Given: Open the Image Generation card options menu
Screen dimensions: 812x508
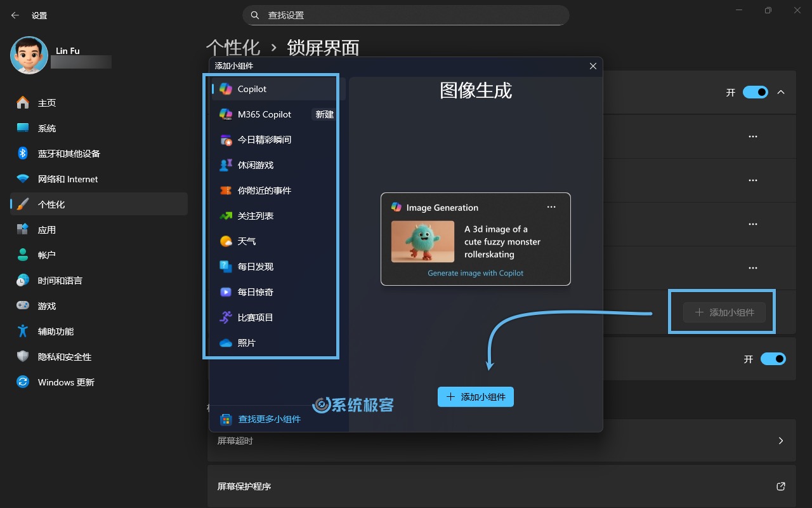Looking at the screenshot, I should [551, 206].
